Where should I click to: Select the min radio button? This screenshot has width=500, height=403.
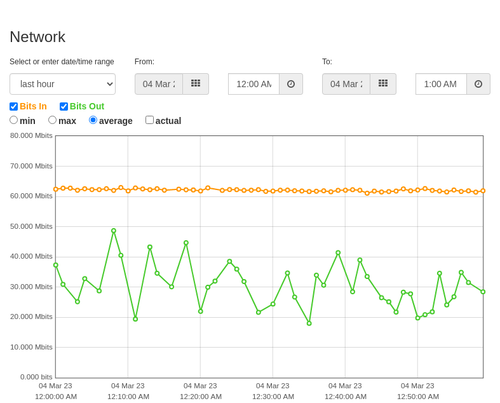13,120
